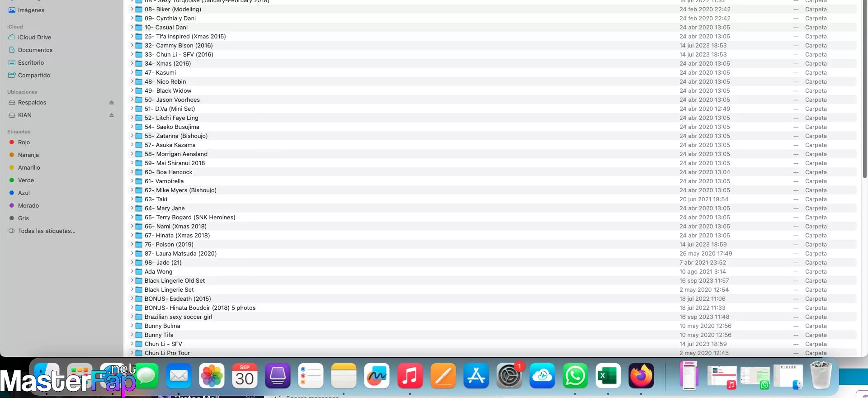Open Microsoft Excel in the Dock

coord(608,376)
